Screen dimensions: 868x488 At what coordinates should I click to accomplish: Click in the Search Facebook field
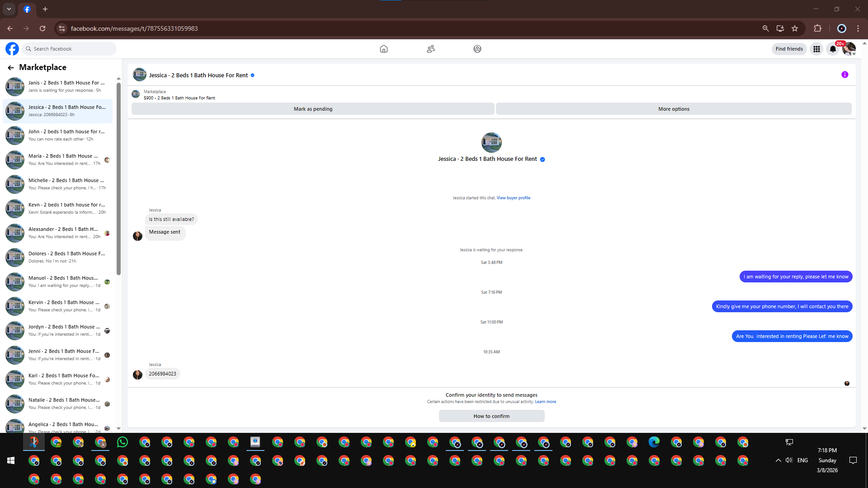tap(72, 49)
